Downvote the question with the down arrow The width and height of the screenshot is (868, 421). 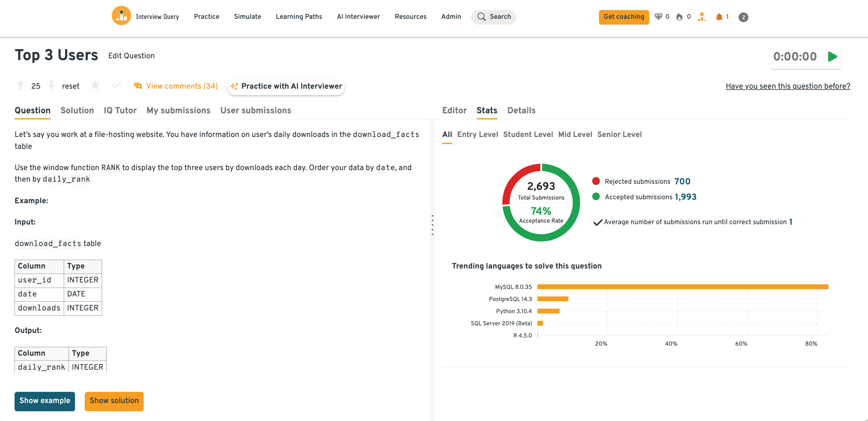51,85
